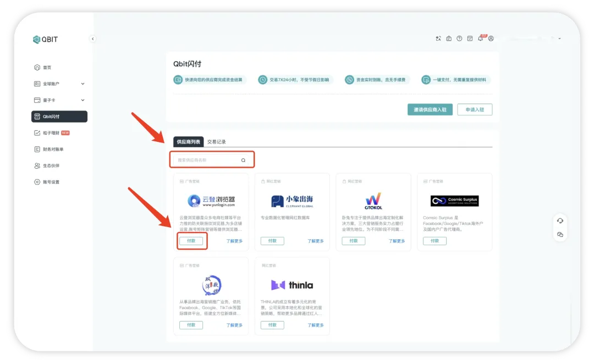Open the notification bell

[480, 38]
